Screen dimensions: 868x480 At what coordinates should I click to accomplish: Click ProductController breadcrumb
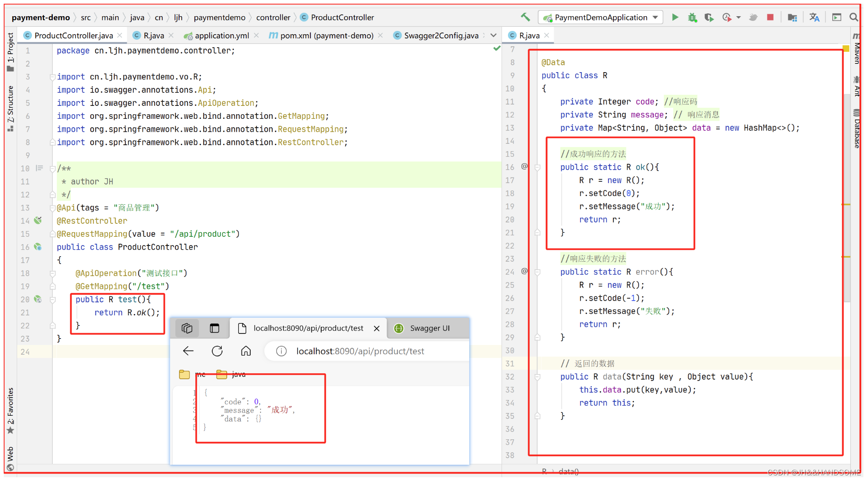pos(337,18)
